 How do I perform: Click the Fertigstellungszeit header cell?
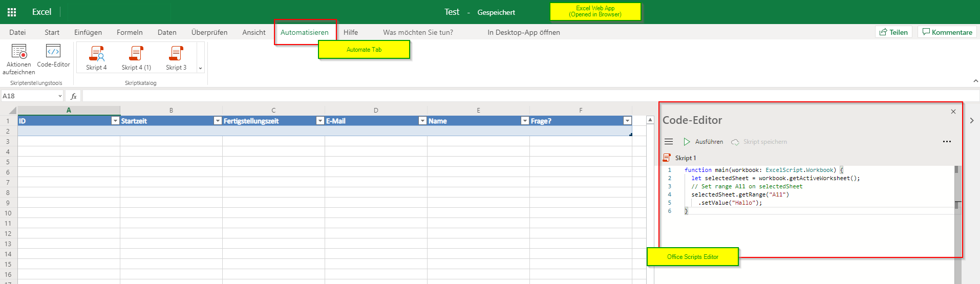tap(269, 121)
